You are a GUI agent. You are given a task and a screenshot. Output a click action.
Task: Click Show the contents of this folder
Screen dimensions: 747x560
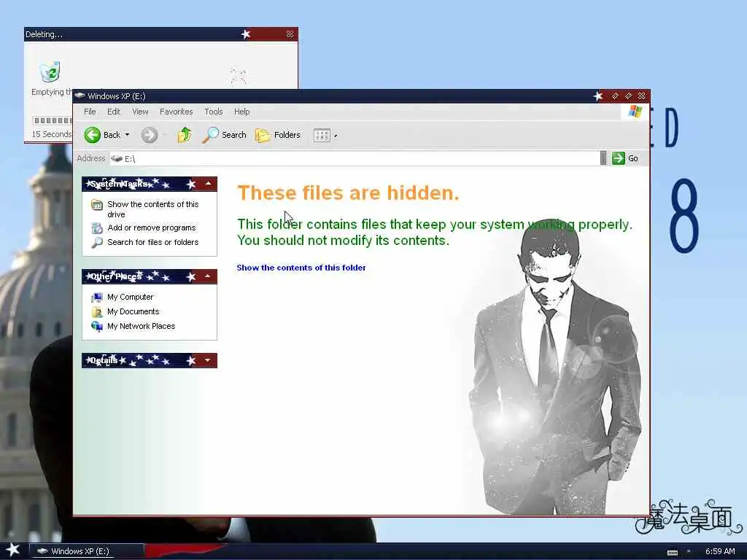pos(301,268)
